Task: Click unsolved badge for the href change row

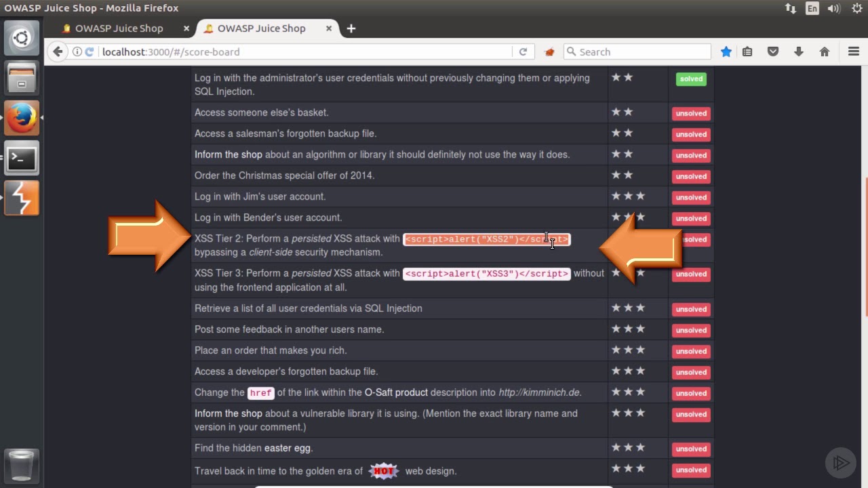Action: 691,393
